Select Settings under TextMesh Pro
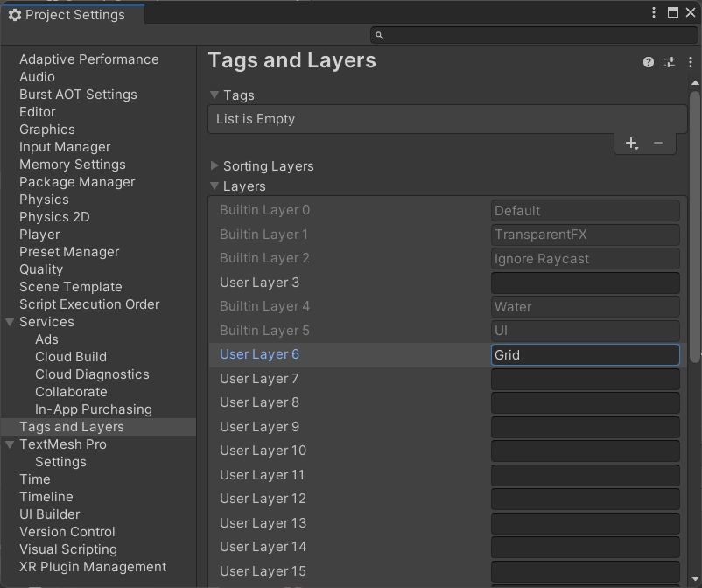 pos(61,462)
